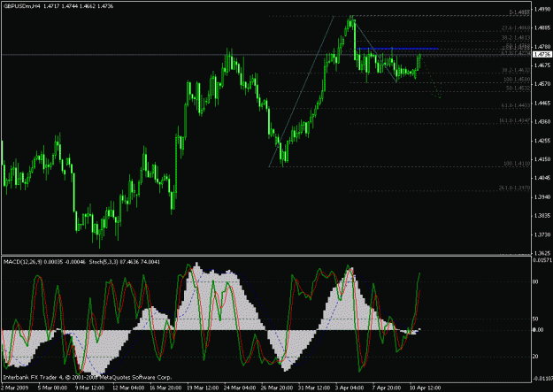Click stochastic level label 20

coord(535,357)
